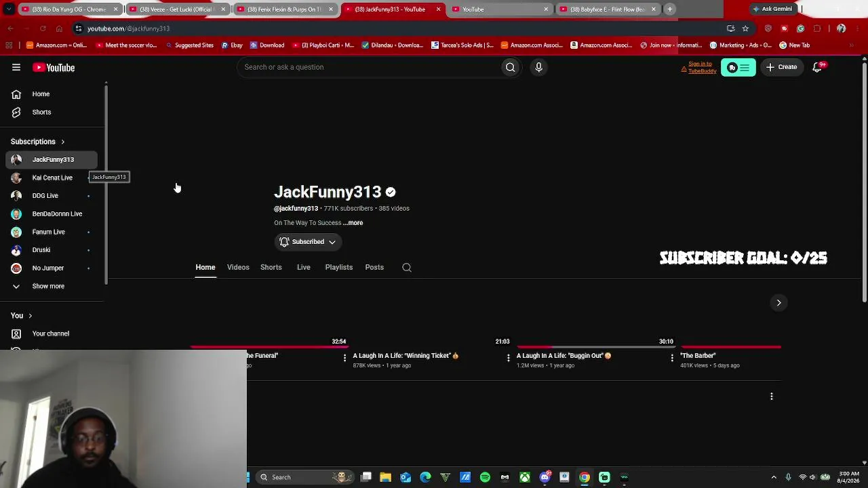This screenshot has height=488, width=868.
Task: Open File Explorer from the taskbar
Action: click(x=385, y=477)
